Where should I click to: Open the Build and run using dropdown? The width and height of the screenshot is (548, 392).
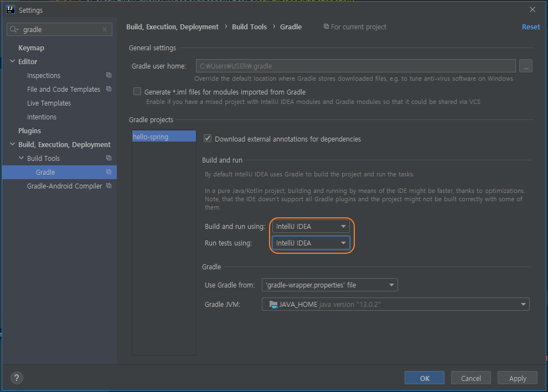[x=311, y=227]
